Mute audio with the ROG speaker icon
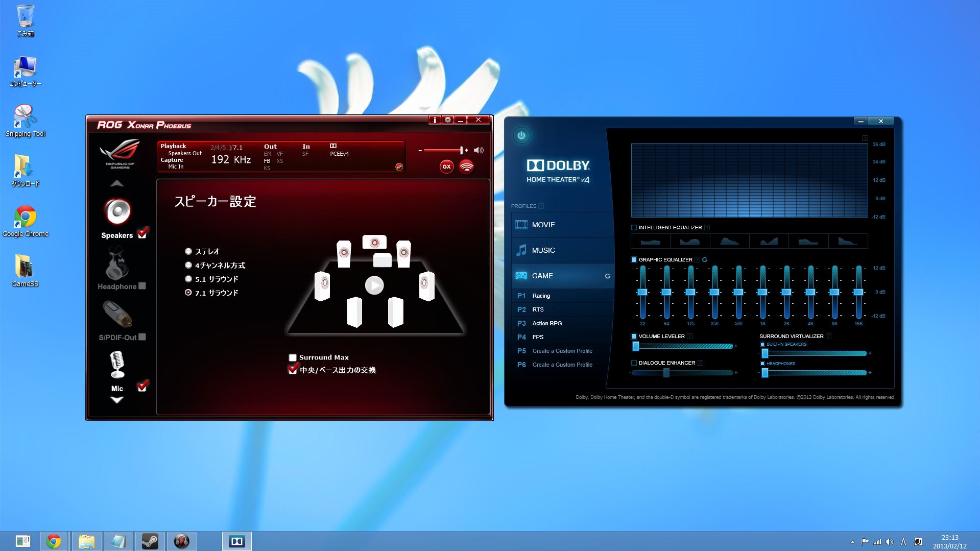This screenshot has width=980, height=551. 479,150
